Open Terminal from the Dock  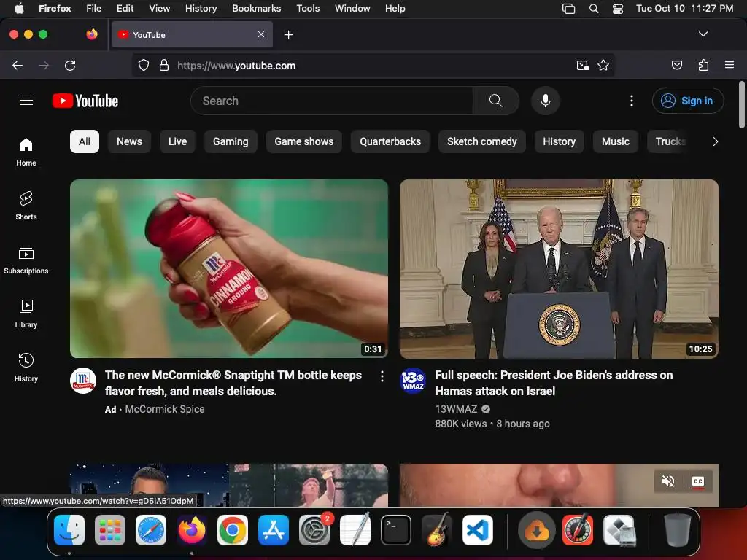(x=396, y=530)
